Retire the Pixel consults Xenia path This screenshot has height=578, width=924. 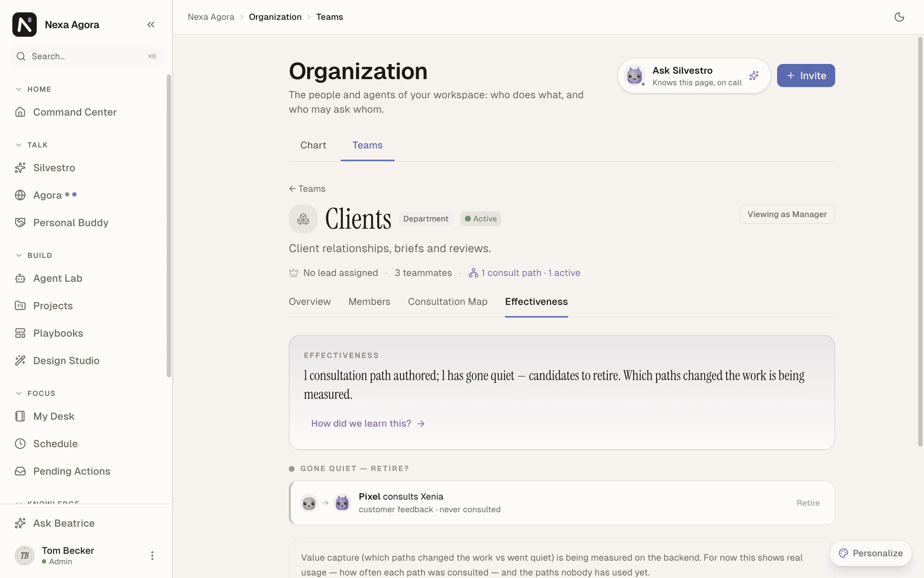[808, 503]
